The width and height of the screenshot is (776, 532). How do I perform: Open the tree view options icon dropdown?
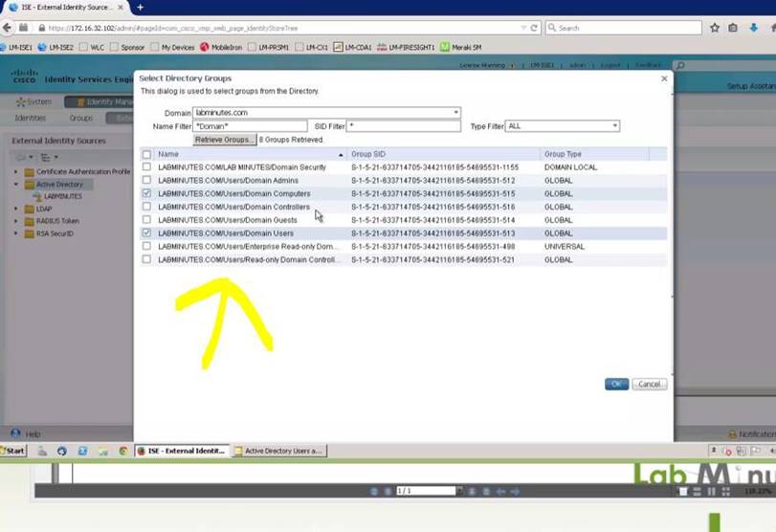49,157
